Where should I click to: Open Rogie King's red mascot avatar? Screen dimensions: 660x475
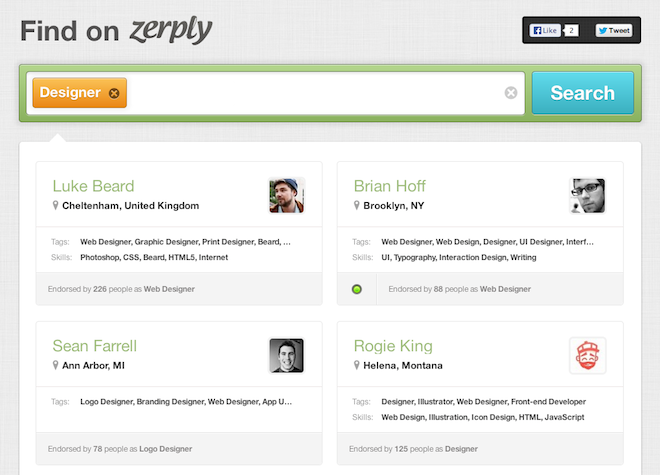point(588,355)
